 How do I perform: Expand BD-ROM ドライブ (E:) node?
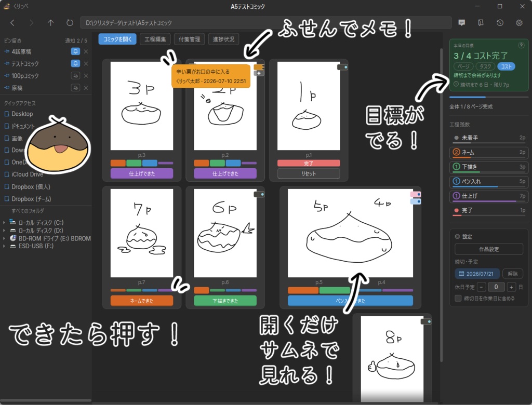tap(4, 238)
